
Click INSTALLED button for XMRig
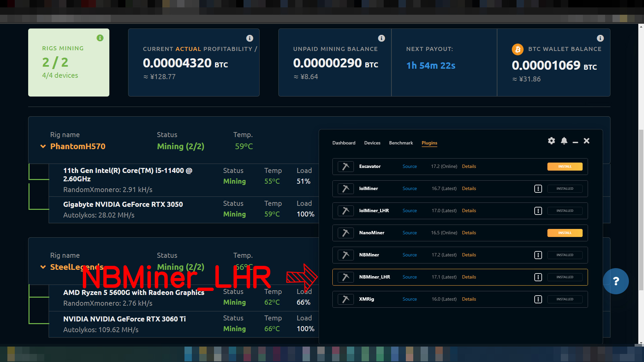pyautogui.click(x=565, y=299)
